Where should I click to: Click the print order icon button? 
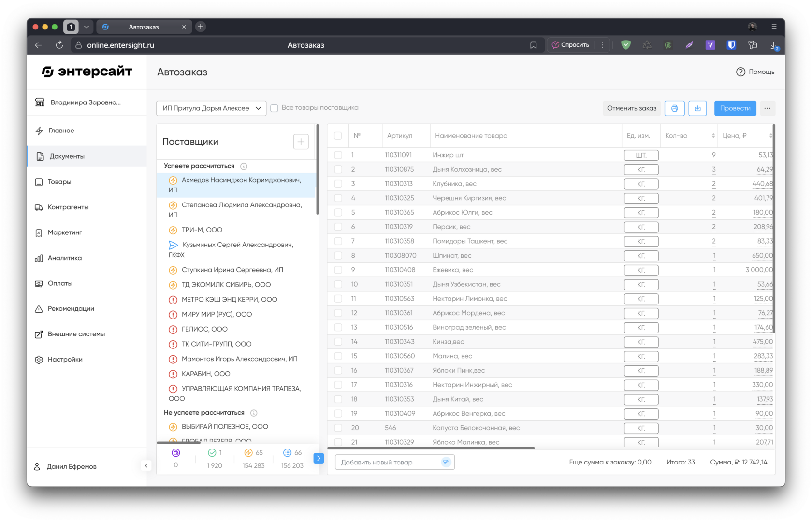point(674,108)
